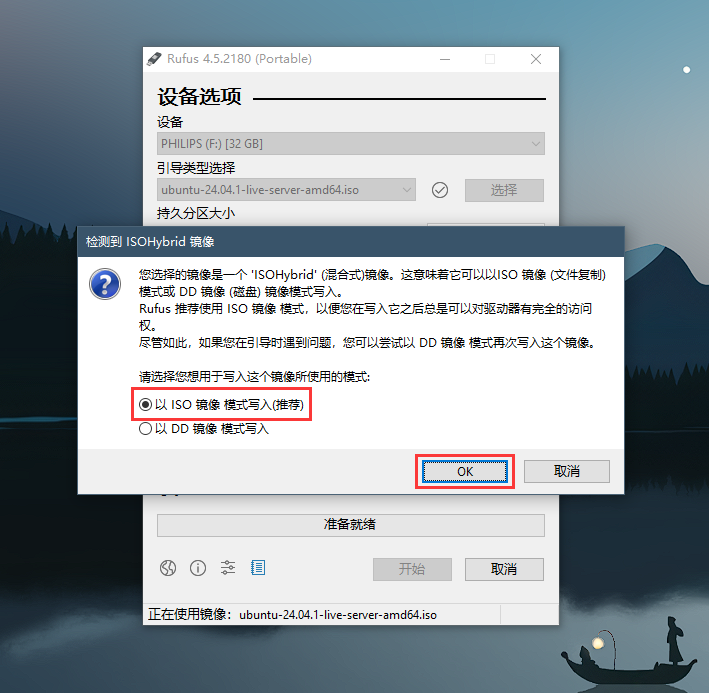Expand the PHILIPS (F:) device dropdown

coord(351,144)
